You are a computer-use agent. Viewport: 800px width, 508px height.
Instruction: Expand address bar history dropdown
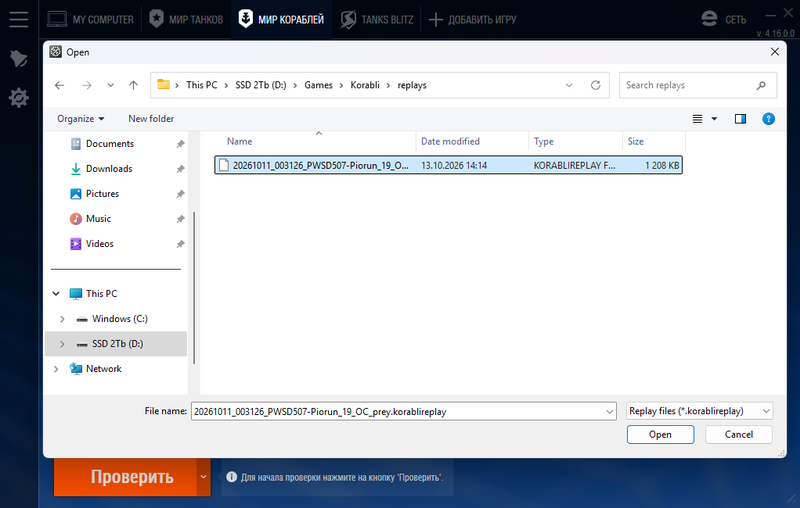569,85
